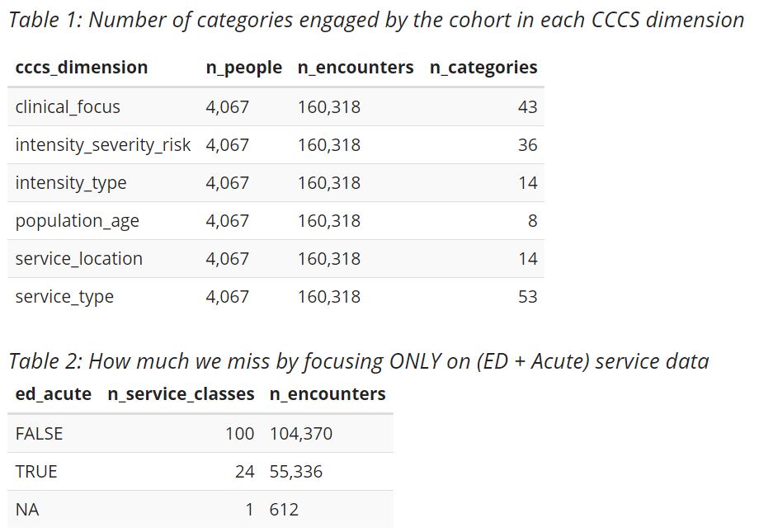Click the Table 2 caption text
The width and height of the screenshot is (759, 532).
click(x=358, y=361)
